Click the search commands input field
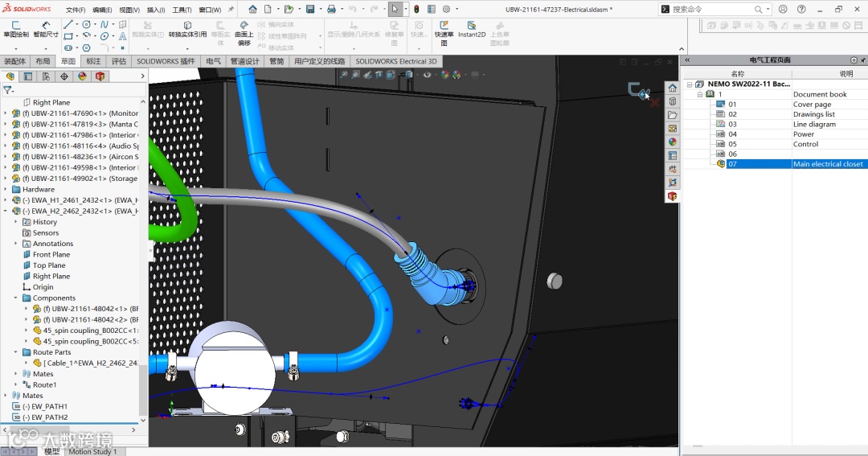 coord(712,10)
